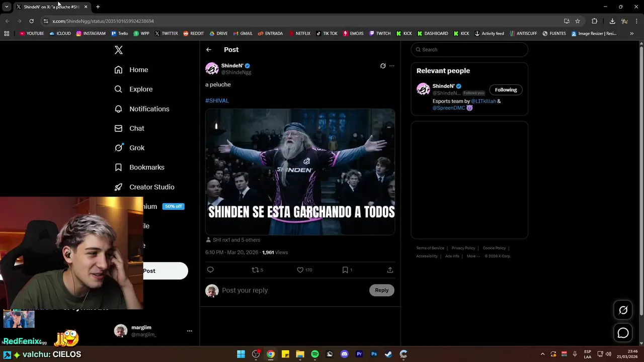This screenshot has height=362, width=644.
Task: Go to Home in X sidebar
Action: [131, 70]
